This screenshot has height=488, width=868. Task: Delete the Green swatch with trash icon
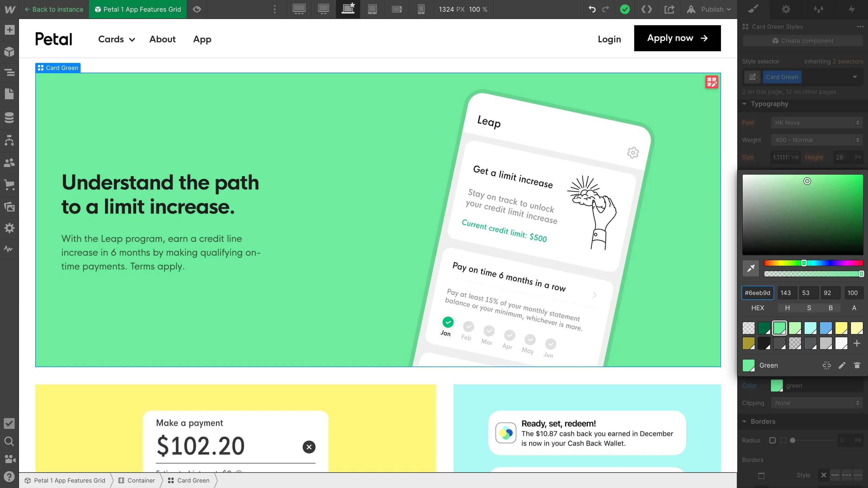click(857, 365)
